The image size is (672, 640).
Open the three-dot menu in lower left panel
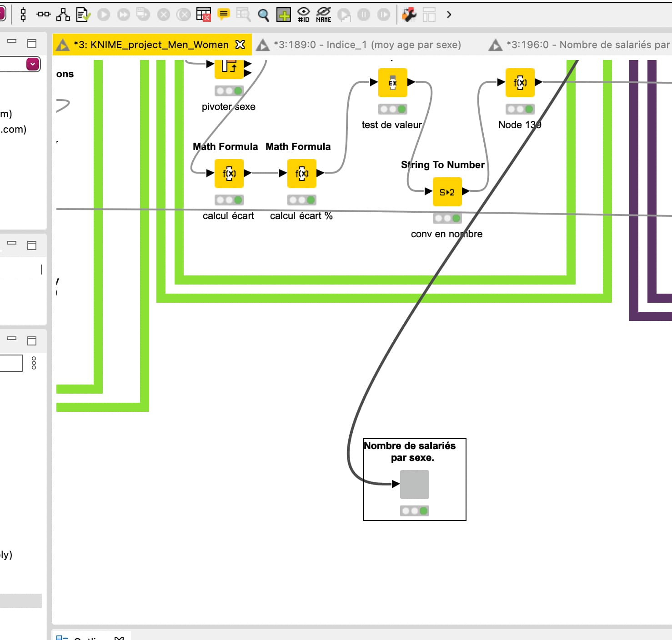(x=34, y=363)
